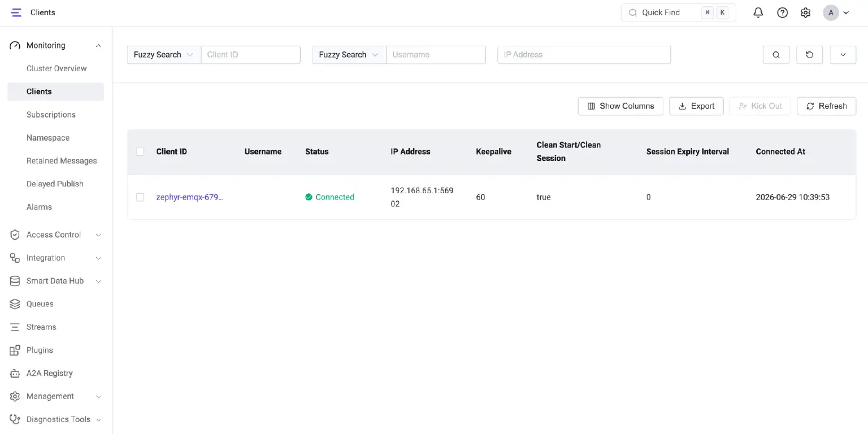Open settings gear icon in header
This screenshot has height=434, width=868.
pyautogui.click(x=806, y=12)
